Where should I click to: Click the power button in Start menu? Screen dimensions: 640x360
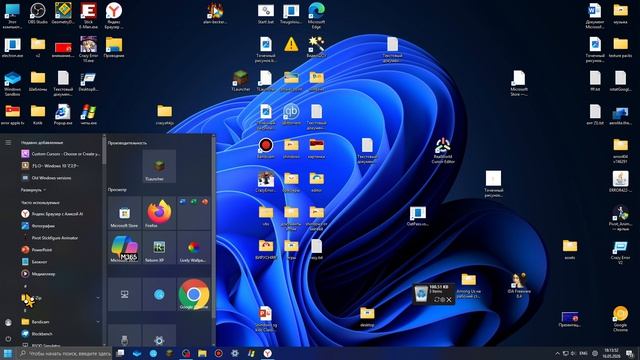pyautogui.click(x=8, y=338)
